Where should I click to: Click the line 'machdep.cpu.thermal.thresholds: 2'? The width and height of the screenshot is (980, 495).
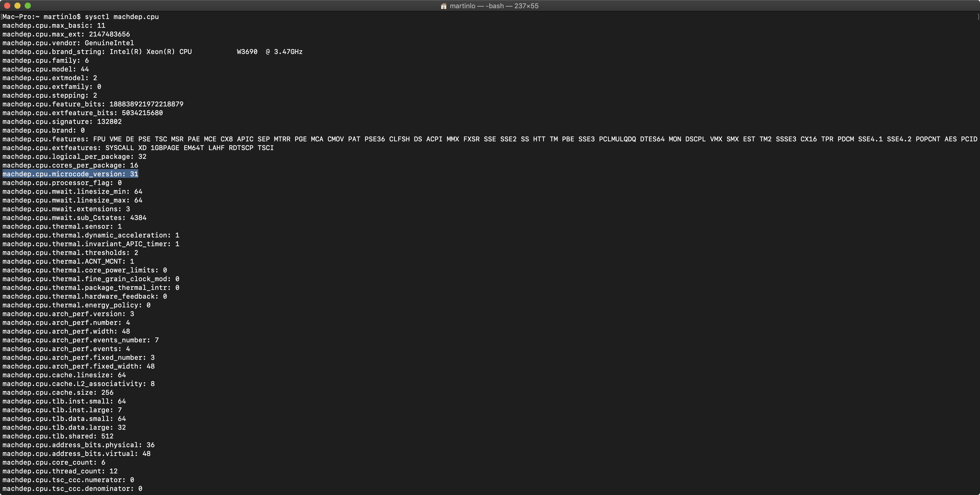tap(70, 253)
